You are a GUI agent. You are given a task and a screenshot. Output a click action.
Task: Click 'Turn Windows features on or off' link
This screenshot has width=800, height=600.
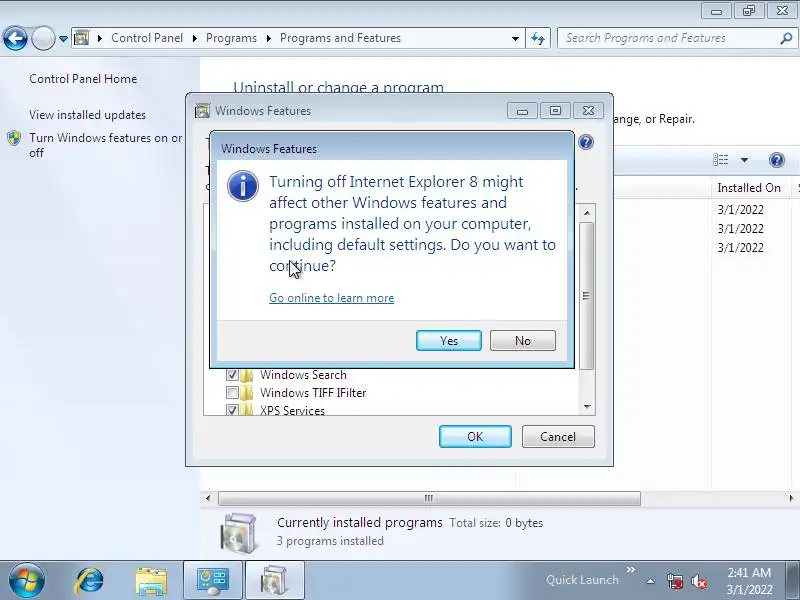pos(106,145)
